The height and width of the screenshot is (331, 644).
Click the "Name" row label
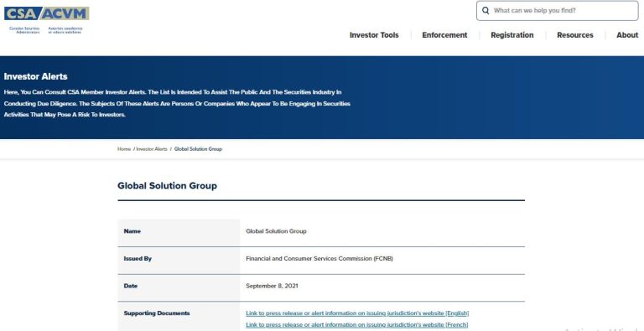[x=132, y=231]
